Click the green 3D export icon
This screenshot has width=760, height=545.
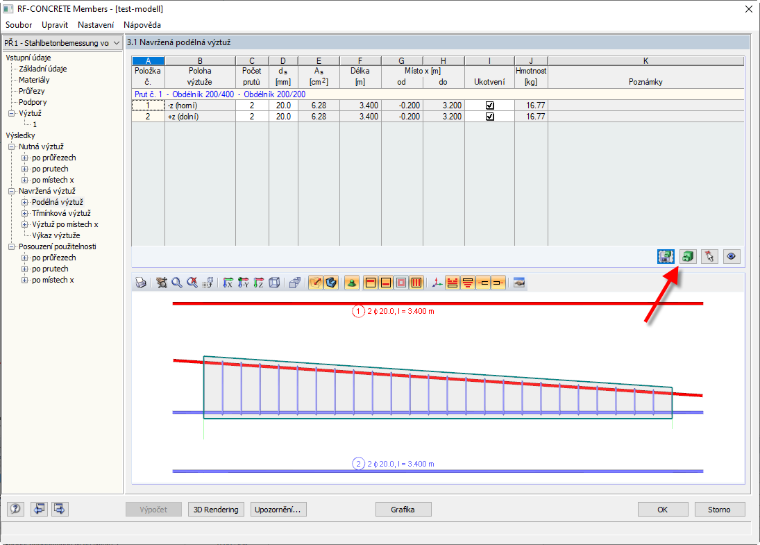[688, 256]
